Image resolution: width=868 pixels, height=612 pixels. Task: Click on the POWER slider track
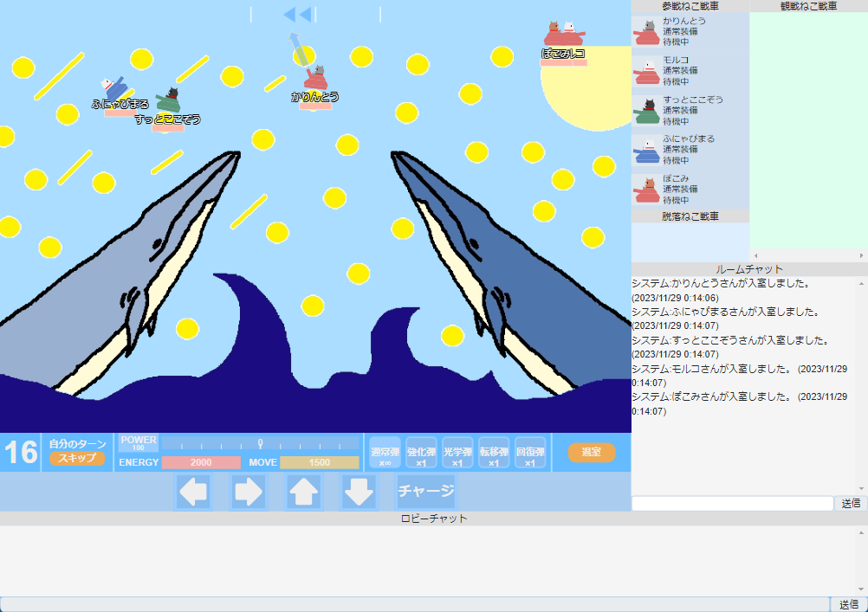coord(260,443)
